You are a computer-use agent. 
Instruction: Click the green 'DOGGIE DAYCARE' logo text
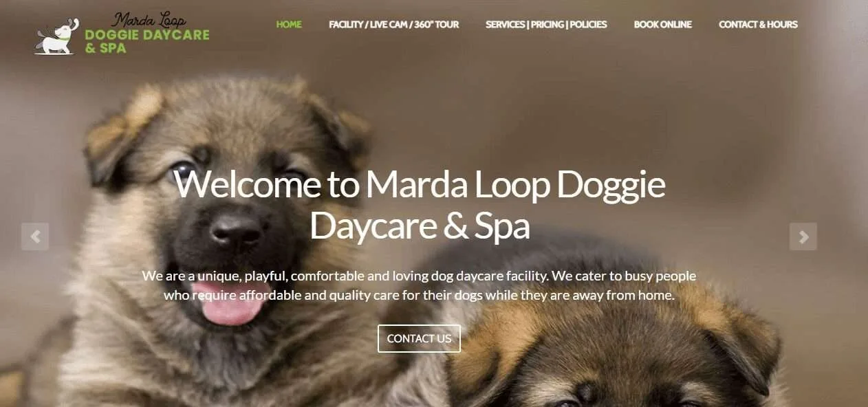point(147,34)
